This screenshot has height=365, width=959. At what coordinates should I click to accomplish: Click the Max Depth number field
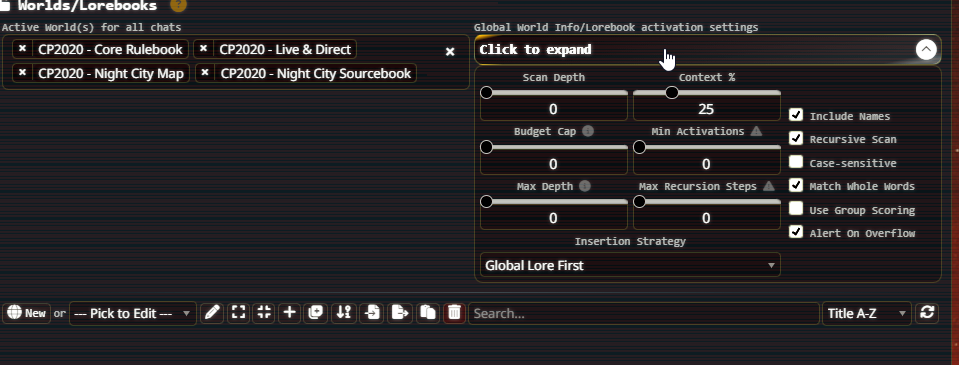pos(554,218)
